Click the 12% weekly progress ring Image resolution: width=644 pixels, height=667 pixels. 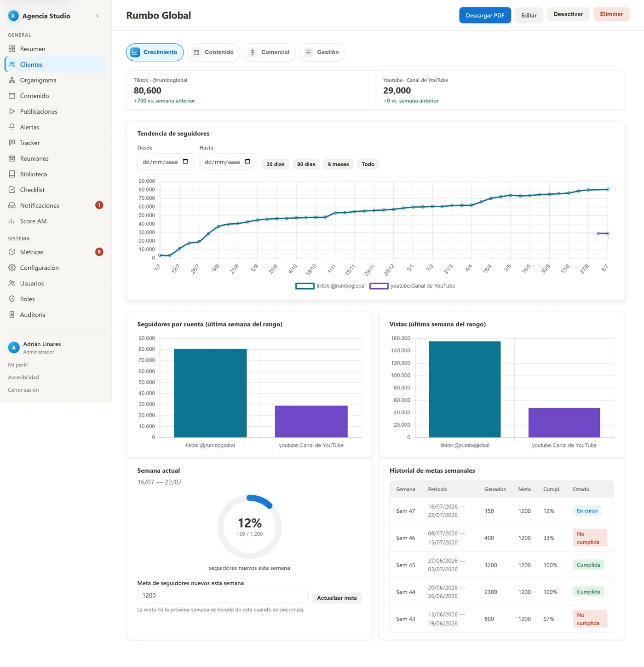coord(250,527)
